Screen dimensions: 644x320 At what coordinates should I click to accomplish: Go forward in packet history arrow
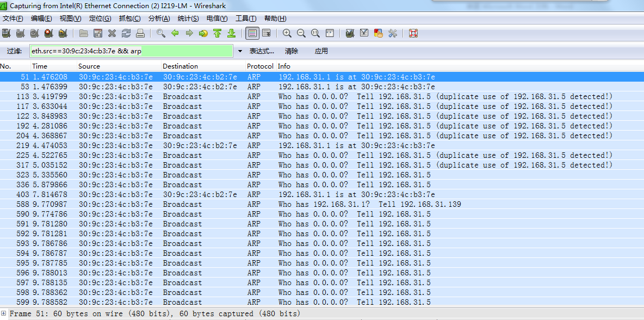pyautogui.click(x=189, y=33)
